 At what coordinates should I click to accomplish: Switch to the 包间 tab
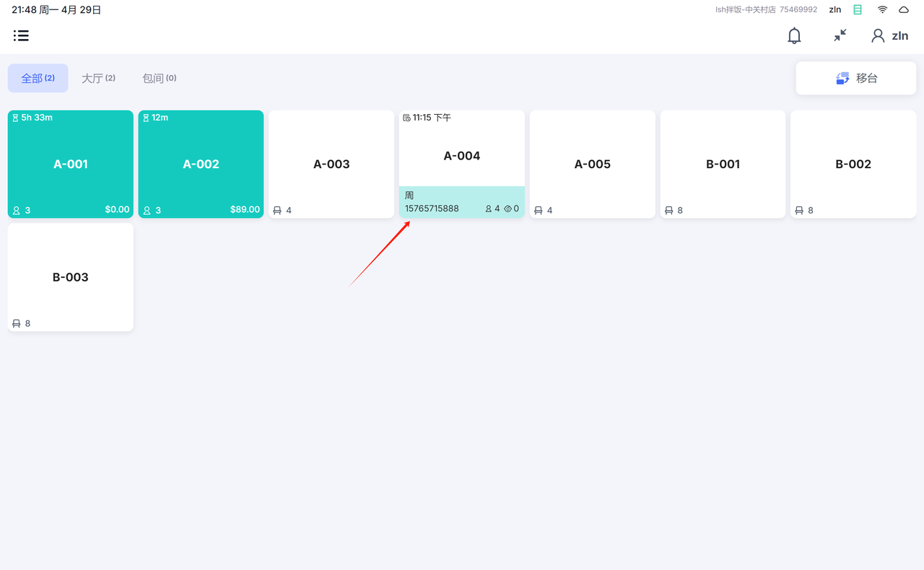click(159, 78)
